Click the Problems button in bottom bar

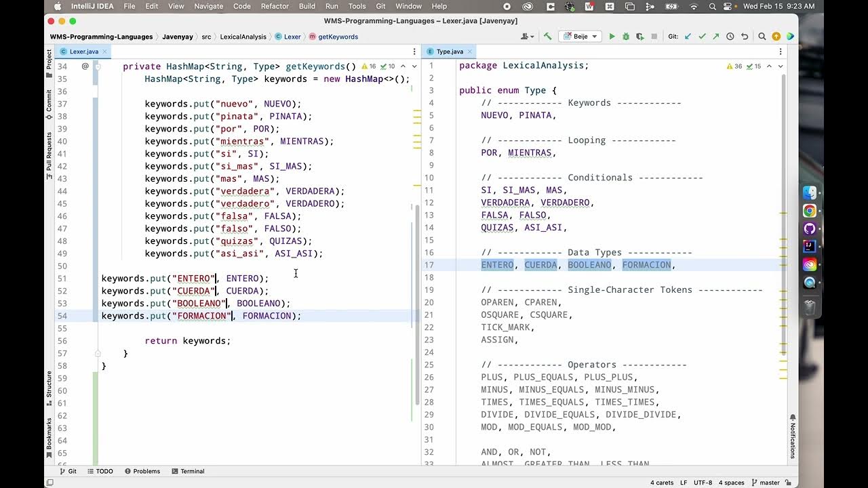pyautogui.click(x=142, y=471)
